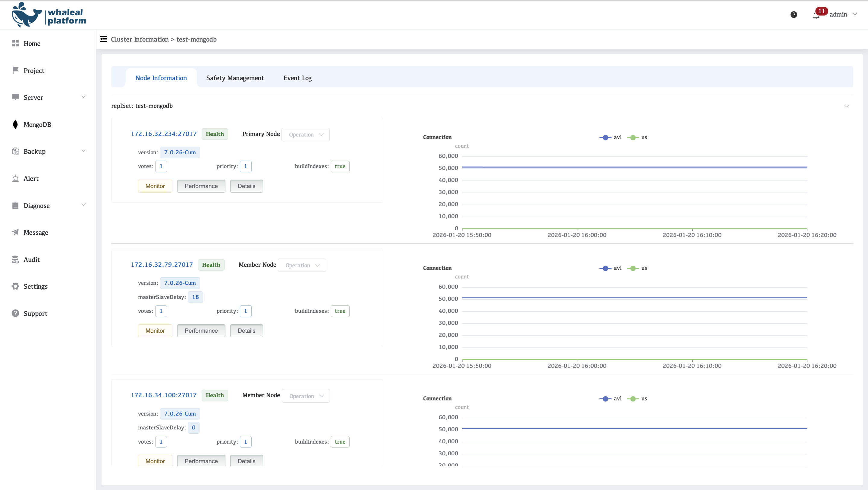Toggle us series in third Connection chart
This screenshot has width=868, height=490.
(637, 398)
